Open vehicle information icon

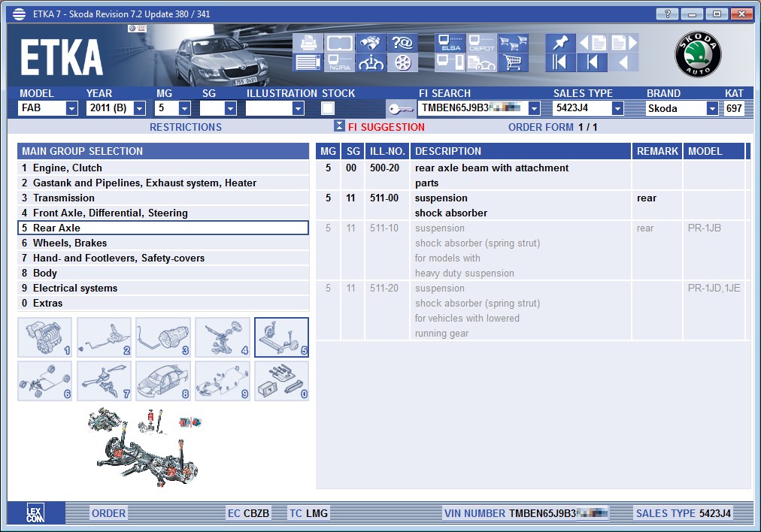(x=371, y=62)
